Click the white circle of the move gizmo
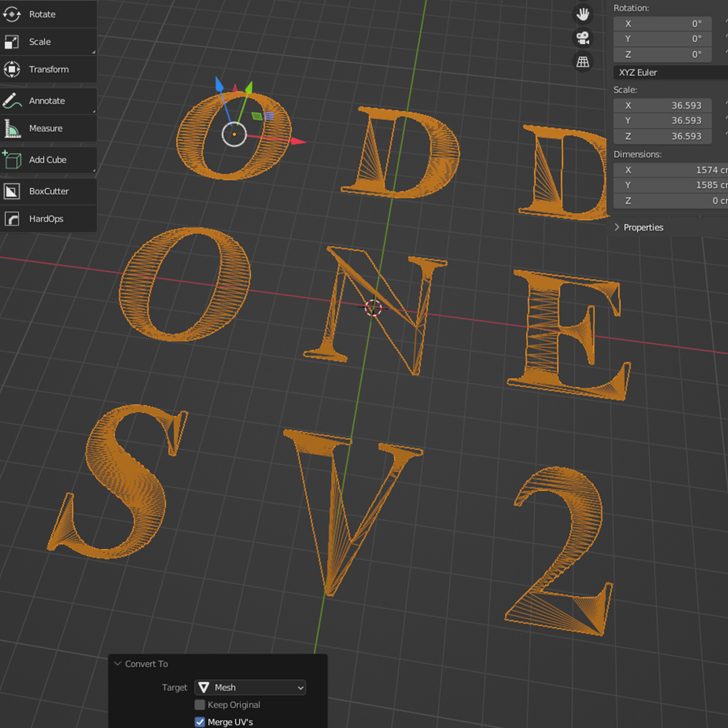The image size is (728, 728). click(x=234, y=135)
